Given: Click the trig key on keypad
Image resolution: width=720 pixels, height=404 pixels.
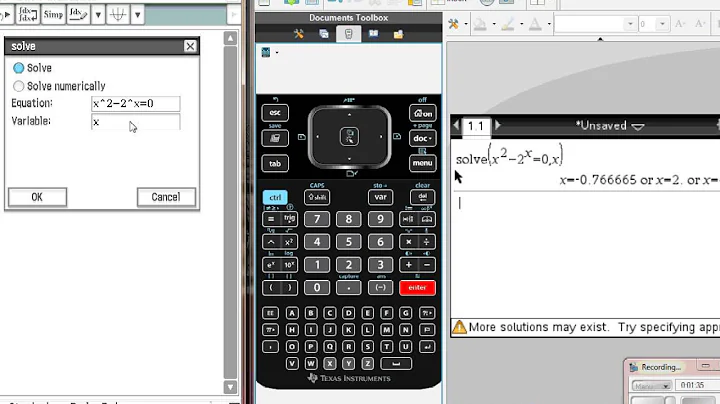Looking at the screenshot, I should pyautogui.click(x=289, y=219).
